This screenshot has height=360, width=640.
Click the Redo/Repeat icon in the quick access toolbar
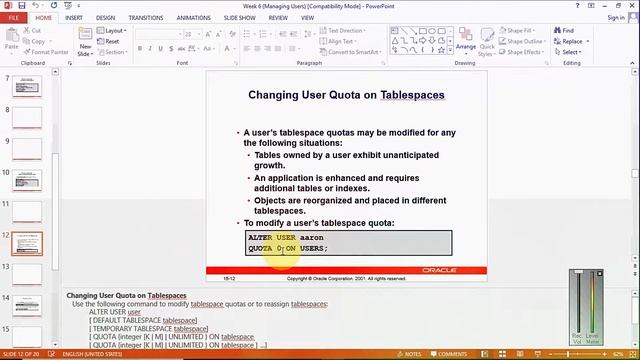tap(54, 6)
